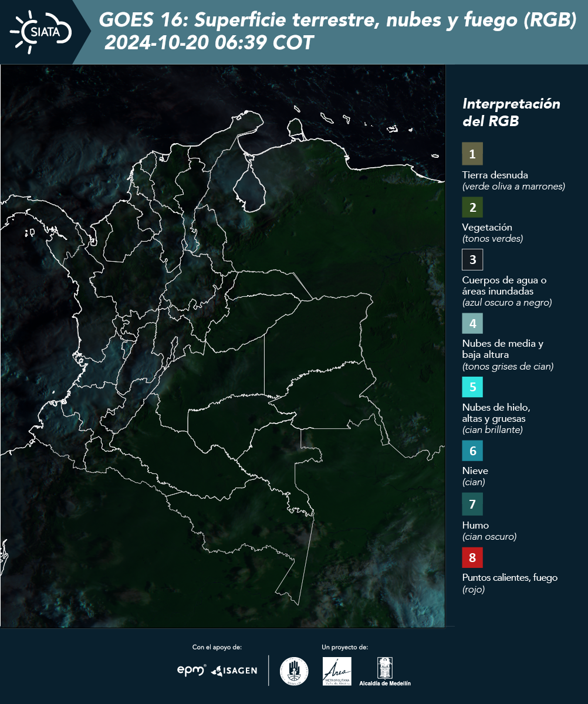Select legend swatch 2 for vegetation

[472, 207]
